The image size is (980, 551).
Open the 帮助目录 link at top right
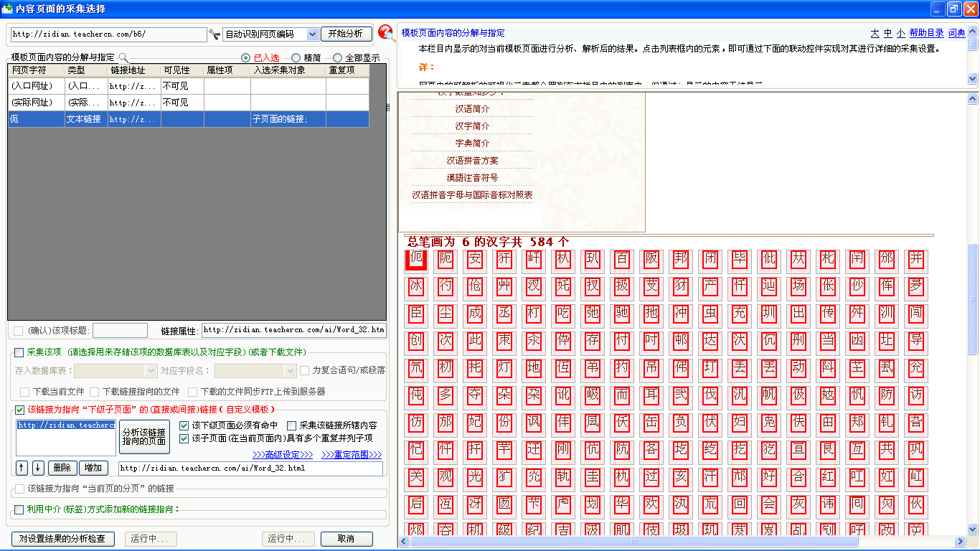click(x=926, y=33)
